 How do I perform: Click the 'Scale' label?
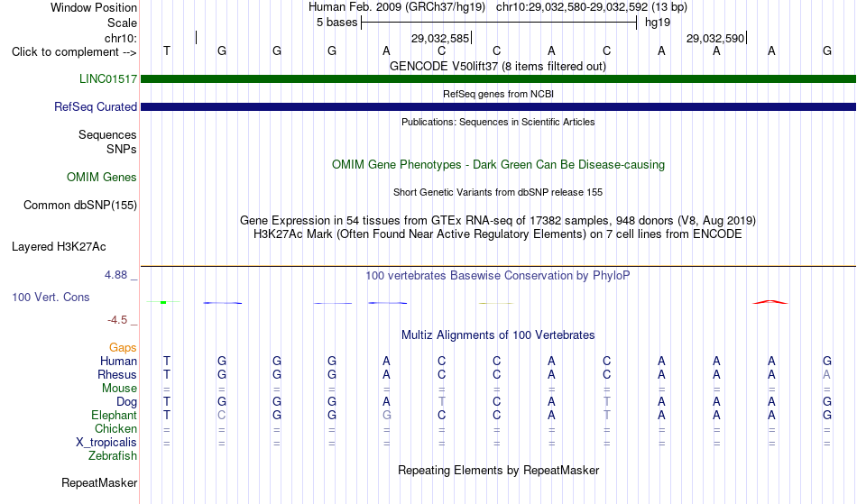[x=122, y=23]
